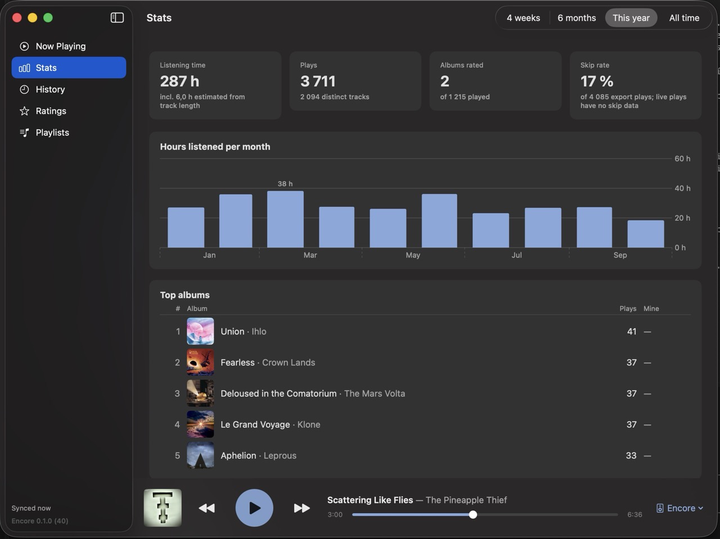Toggle the sidebar panel icon
The width and height of the screenshot is (720, 539).
(117, 17)
